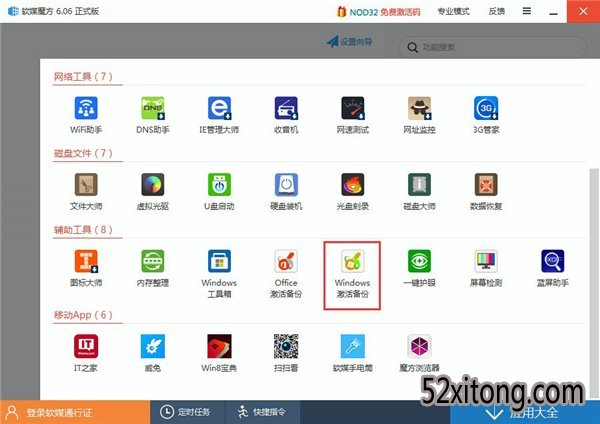The height and width of the screenshot is (424, 600).
Task: Open 图标大师 tool
Action: point(86,261)
